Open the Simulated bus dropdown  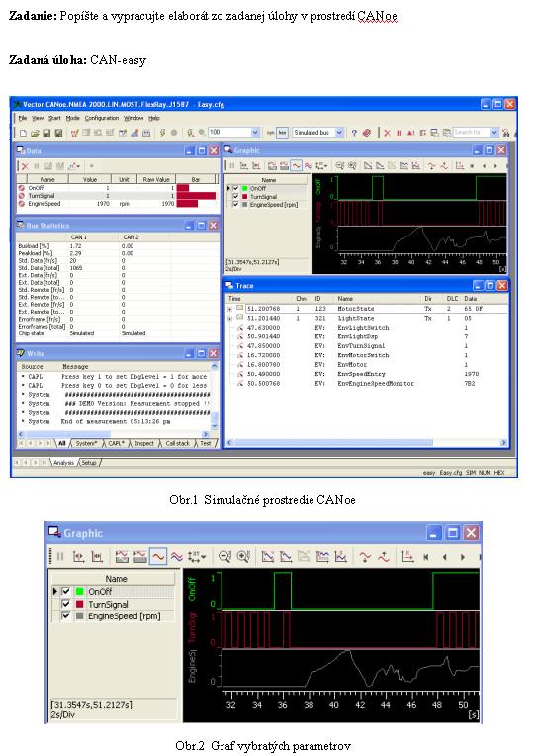tap(339, 133)
